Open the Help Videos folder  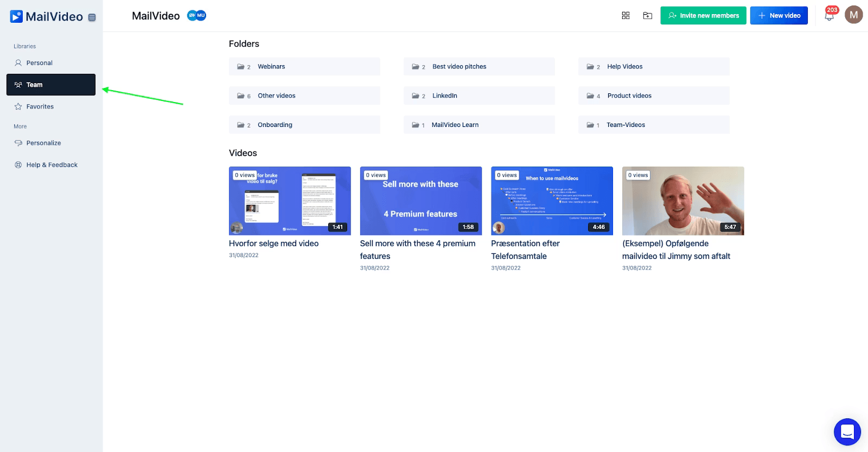[654, 67]
